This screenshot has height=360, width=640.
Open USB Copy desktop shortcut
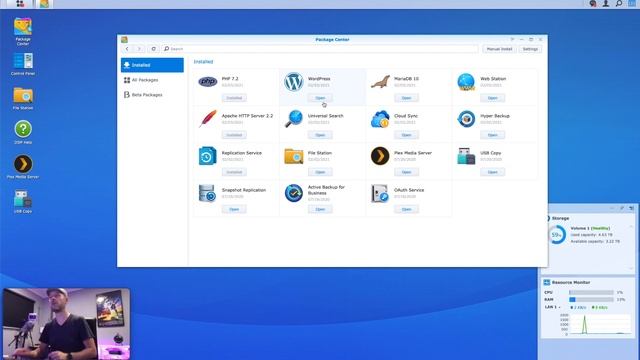[23, 201]
